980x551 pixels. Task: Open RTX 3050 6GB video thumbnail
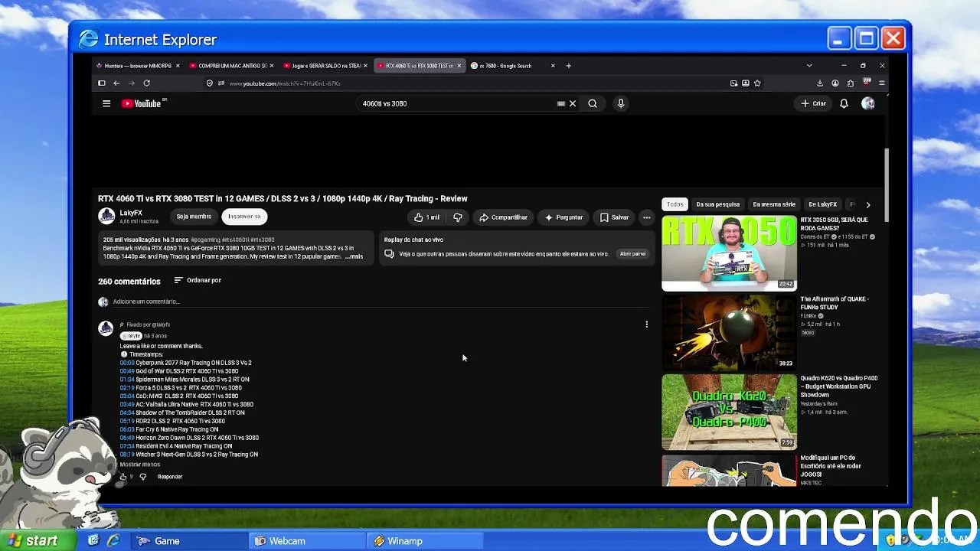point(729,253)
